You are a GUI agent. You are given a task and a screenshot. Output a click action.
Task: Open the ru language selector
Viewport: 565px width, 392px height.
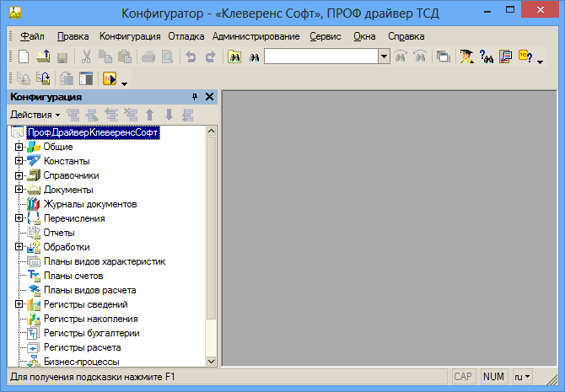[522, 377]
